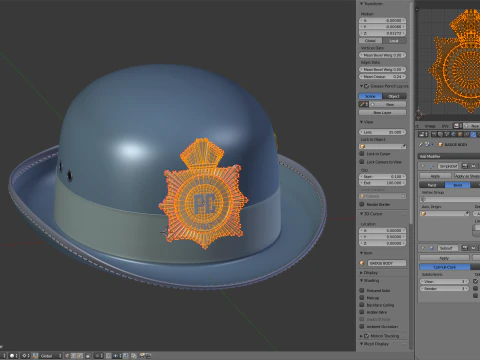Open the World properties tab
Screen dimensions: 480x360
[453, 134]
